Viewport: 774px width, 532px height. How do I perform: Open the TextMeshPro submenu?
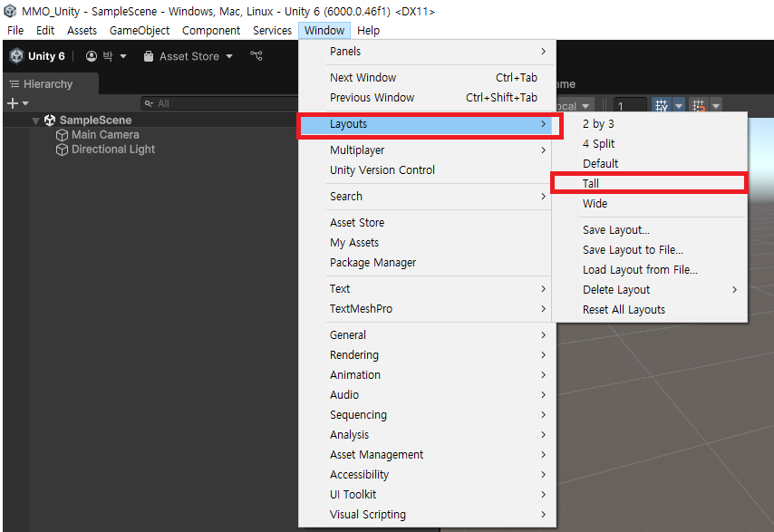coord(428,309)
